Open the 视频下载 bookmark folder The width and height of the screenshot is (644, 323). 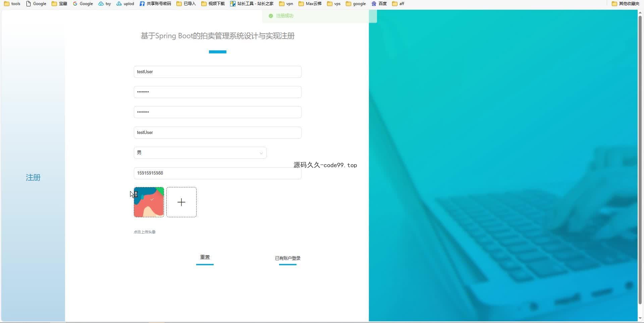[213, 4]
